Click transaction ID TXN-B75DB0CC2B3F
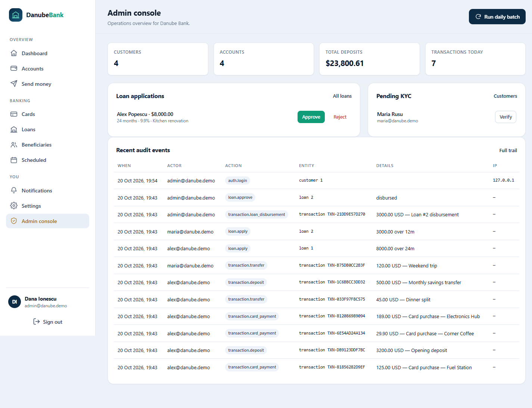Screen dimensions: 532x408 (x=346, y=265)
